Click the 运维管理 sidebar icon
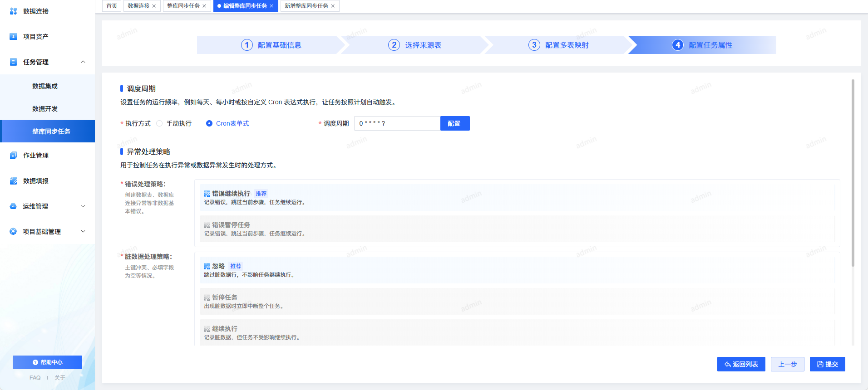 [x=13, y=206]
